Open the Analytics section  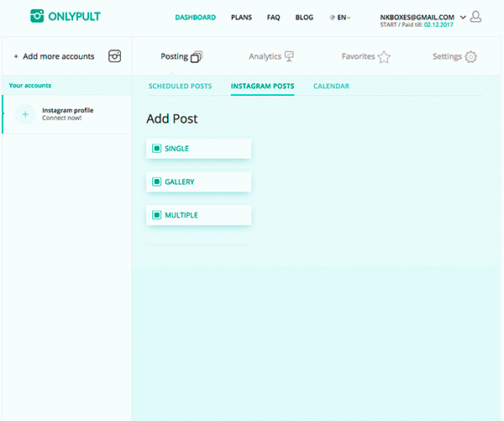point(271,56)
